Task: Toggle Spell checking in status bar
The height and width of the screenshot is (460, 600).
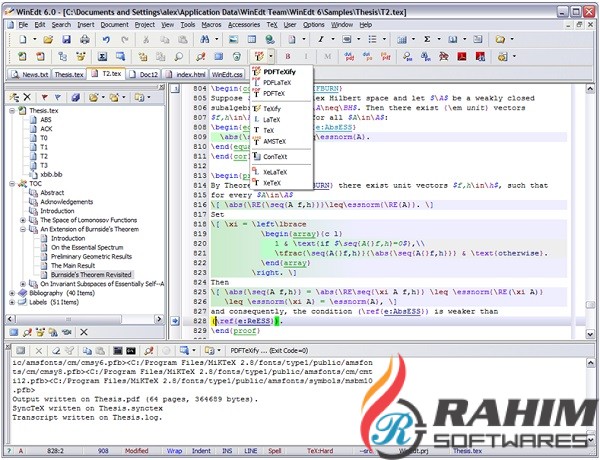Action: pos(275,451)
